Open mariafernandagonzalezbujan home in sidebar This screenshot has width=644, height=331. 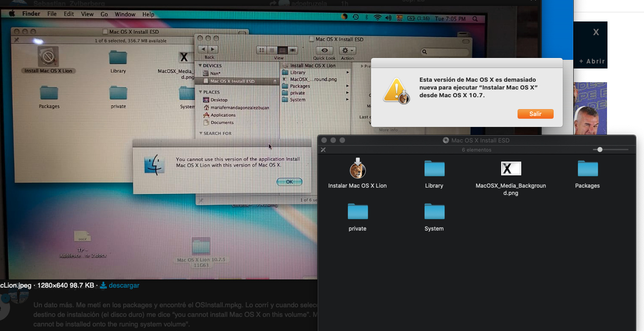237,108
